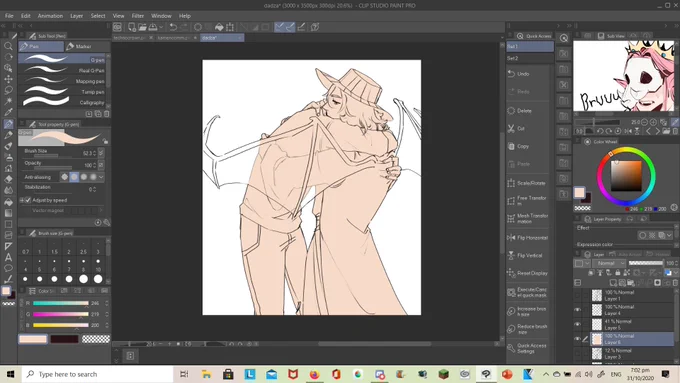
Task: Click Flip Vertical in Quick Access
Action: coord(528,255)
